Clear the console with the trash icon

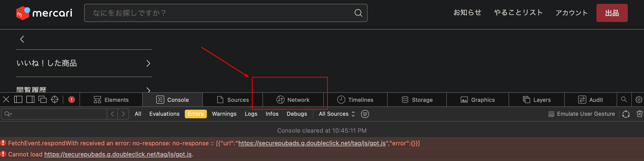click(639, 114)
